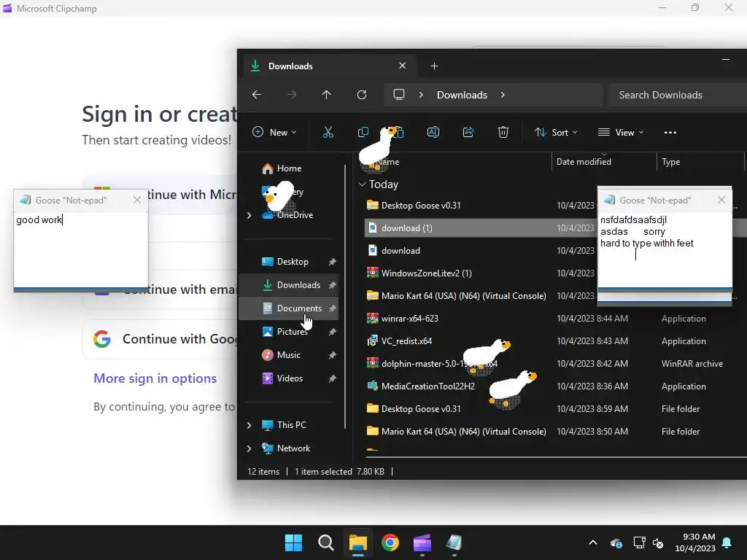
Task: Click the Type column header
Action: [700, 161]
